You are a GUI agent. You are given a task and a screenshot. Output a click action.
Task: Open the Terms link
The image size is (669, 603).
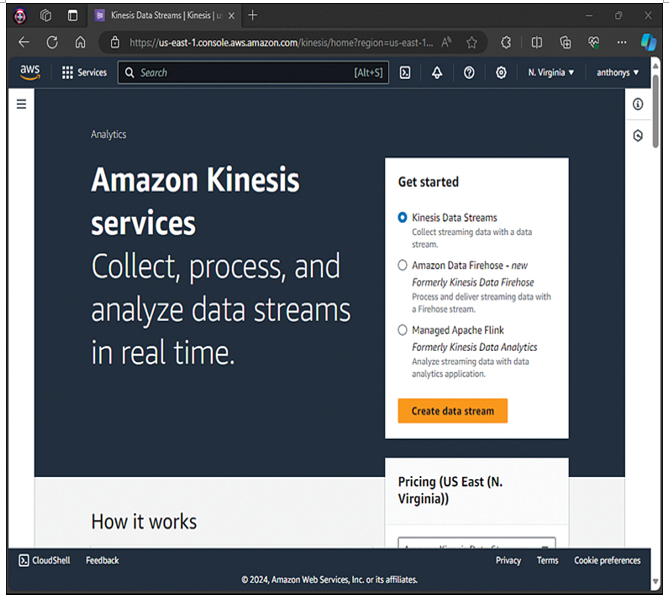[x=547, y=560]
